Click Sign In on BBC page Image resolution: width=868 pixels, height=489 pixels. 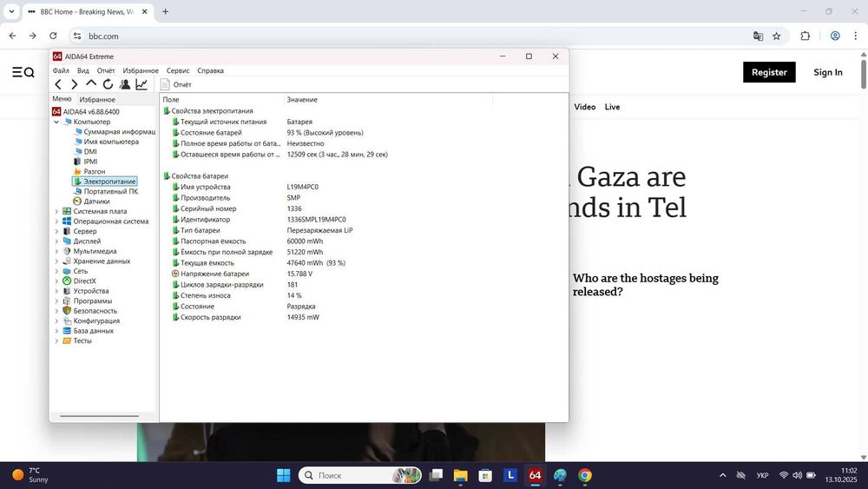827,72
